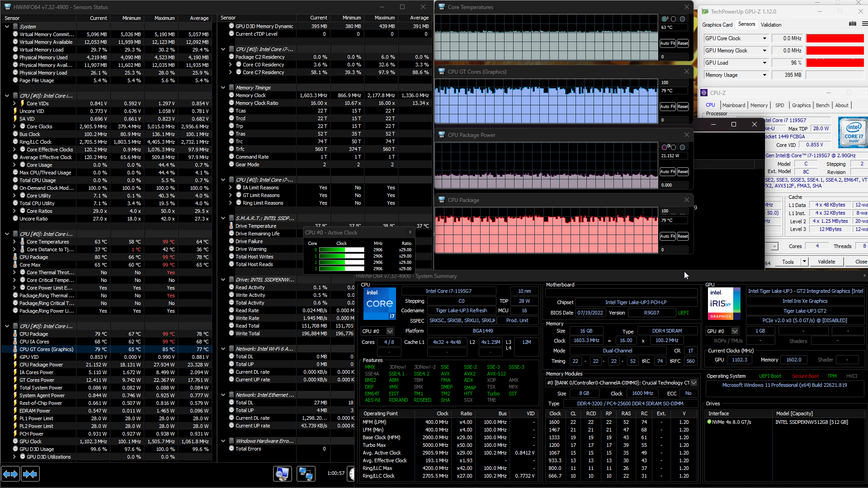Click the GPU-Z title bar card icon
Image resolution: width=868 pixels, height=488 pixels.
[x=705, y=12]
